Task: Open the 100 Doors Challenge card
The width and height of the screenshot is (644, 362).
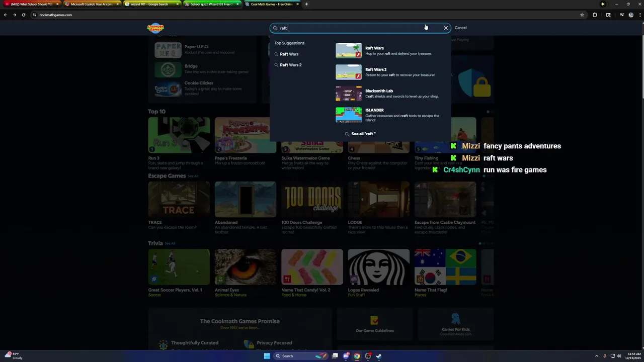Action: pos(312,200)
